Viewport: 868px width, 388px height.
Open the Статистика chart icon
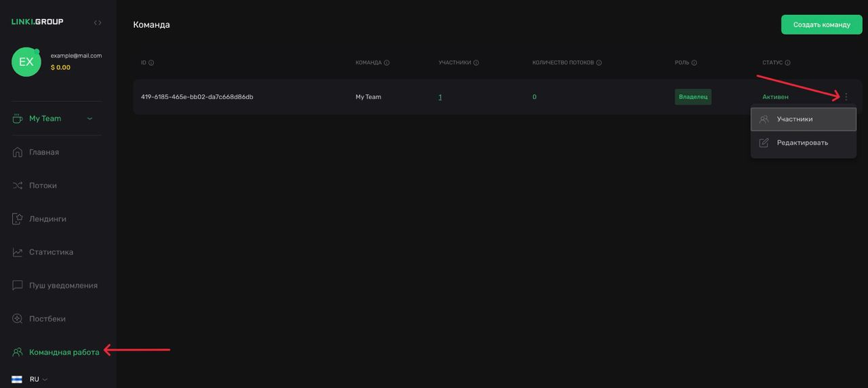point(18,252)
